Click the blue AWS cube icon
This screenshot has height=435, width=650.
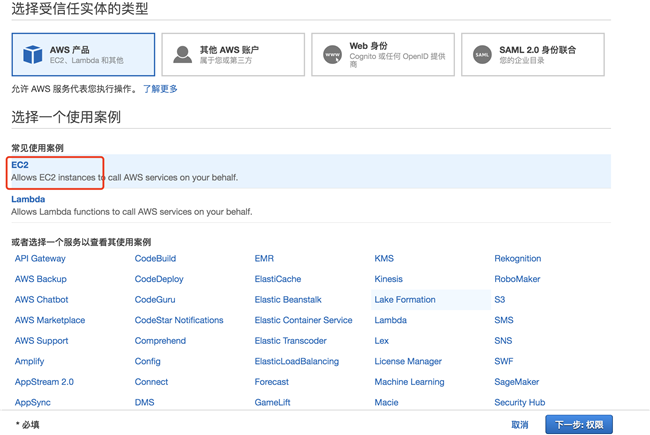(33, 55)
